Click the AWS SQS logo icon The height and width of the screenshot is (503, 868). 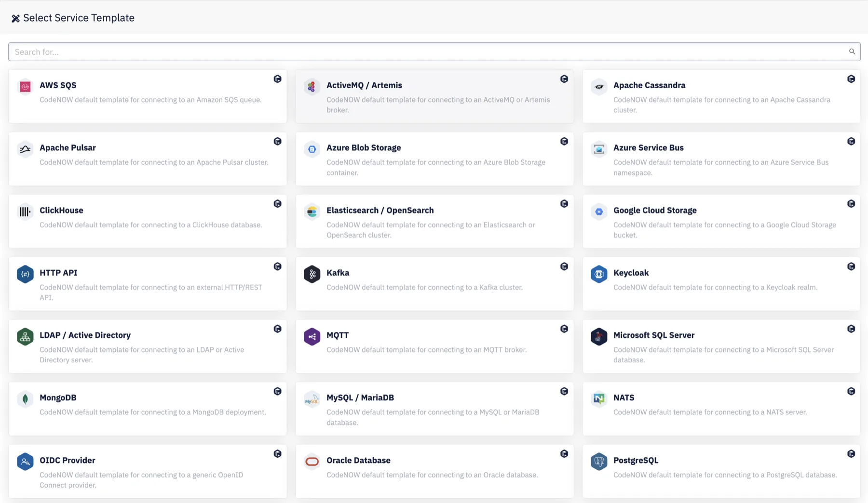(25, 86)
